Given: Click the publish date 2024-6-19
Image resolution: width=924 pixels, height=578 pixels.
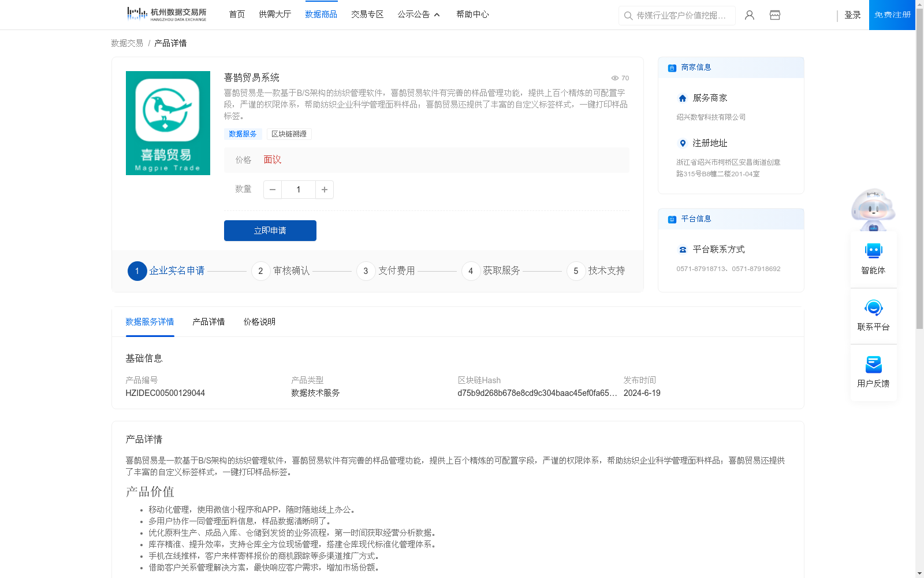Looking at the screenshot, I should click(x=642, y=393).
